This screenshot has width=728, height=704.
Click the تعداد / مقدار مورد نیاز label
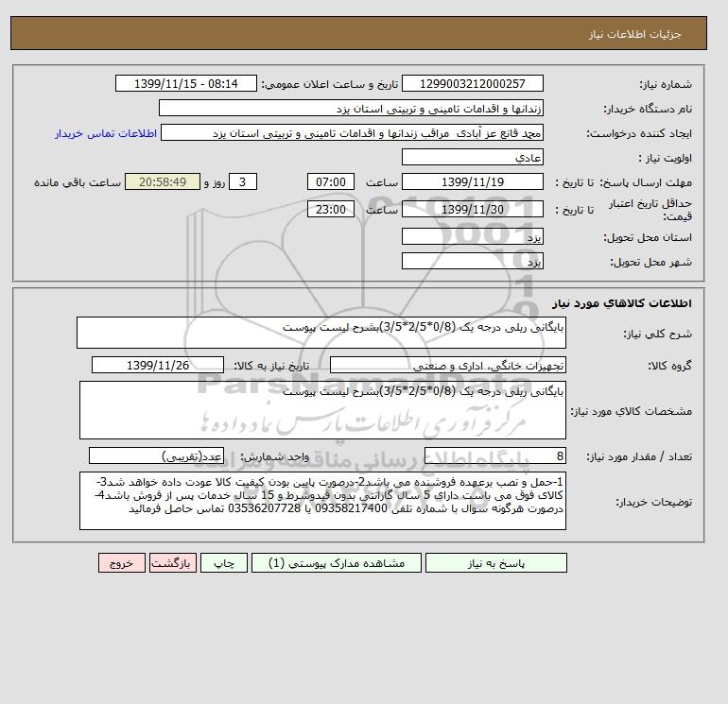click(x=639, y=457)
